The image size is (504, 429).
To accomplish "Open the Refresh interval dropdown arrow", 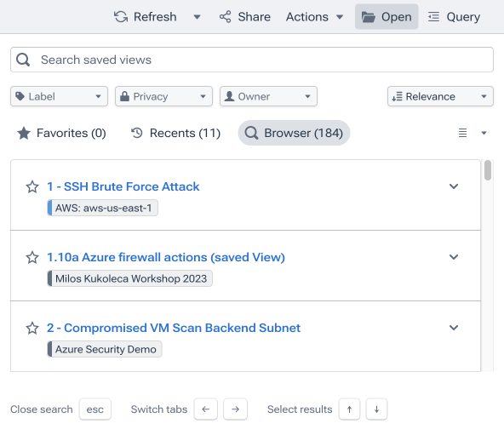I will click(x=197, y=17).
